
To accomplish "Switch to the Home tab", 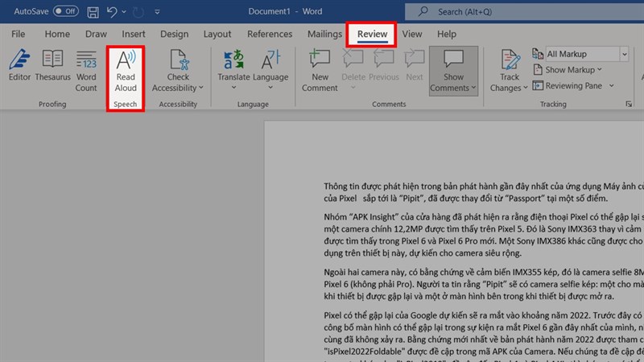I will coord(57,34).
